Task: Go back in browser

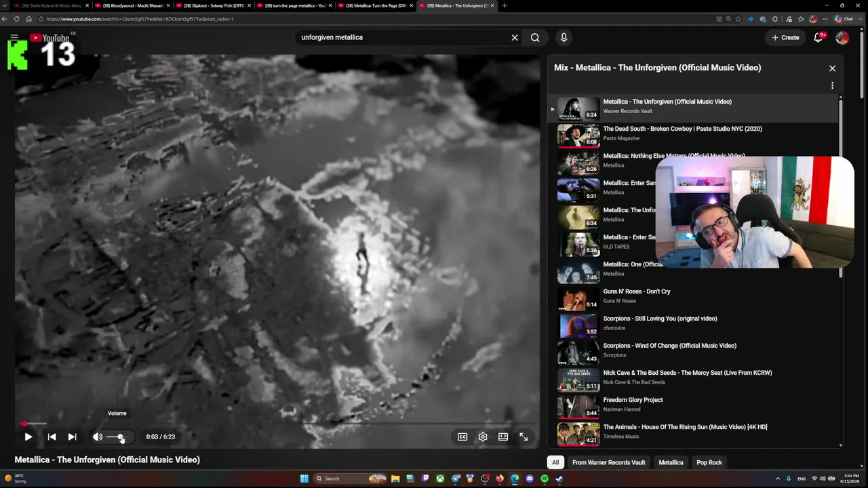Action: (x=5, y=19)
